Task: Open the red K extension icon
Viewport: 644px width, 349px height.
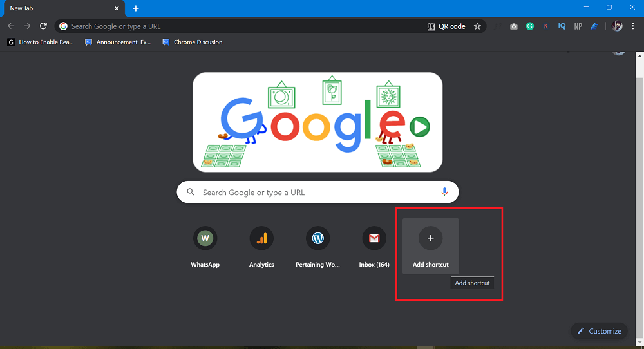Action: tap(546, 26)
